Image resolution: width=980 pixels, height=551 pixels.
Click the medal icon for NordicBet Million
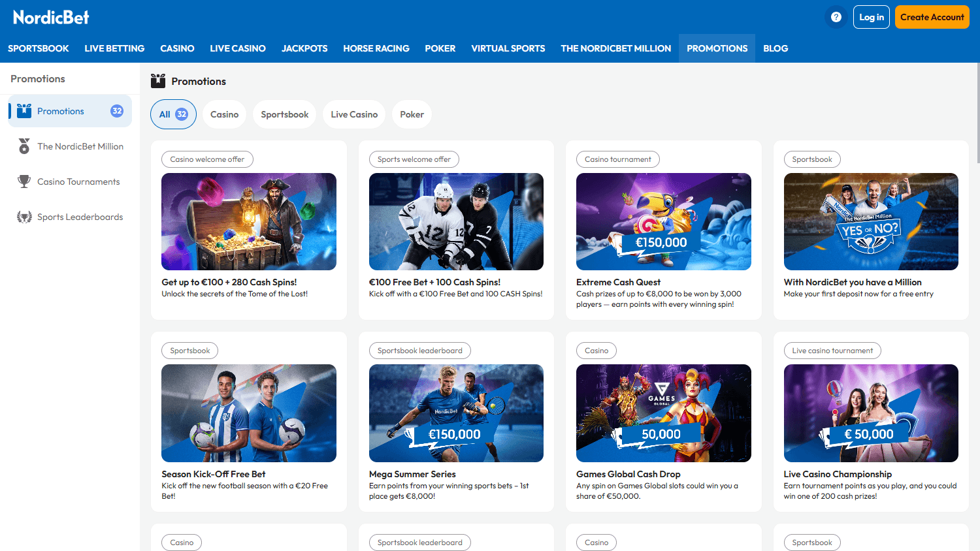pos(24,146)
